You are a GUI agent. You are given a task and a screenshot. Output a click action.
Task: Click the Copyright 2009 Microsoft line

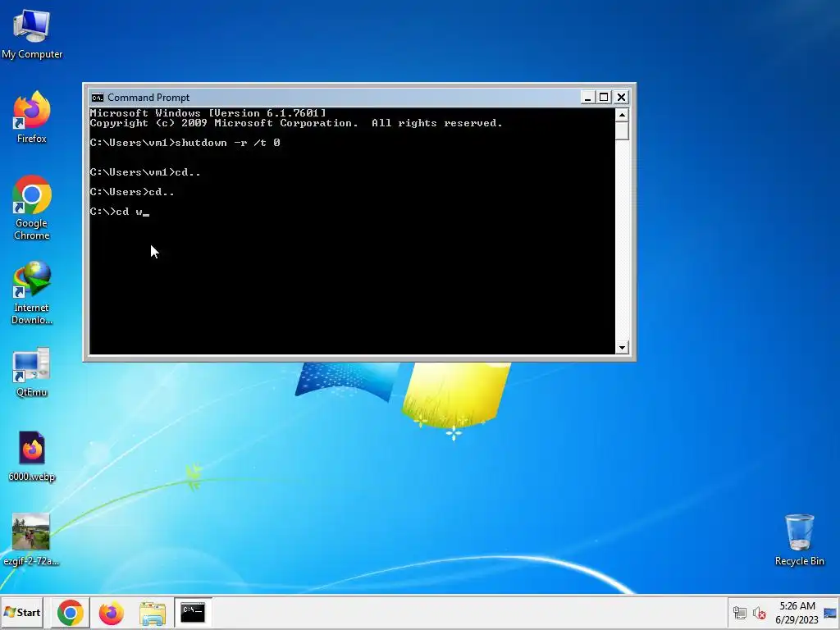[296, 123]
